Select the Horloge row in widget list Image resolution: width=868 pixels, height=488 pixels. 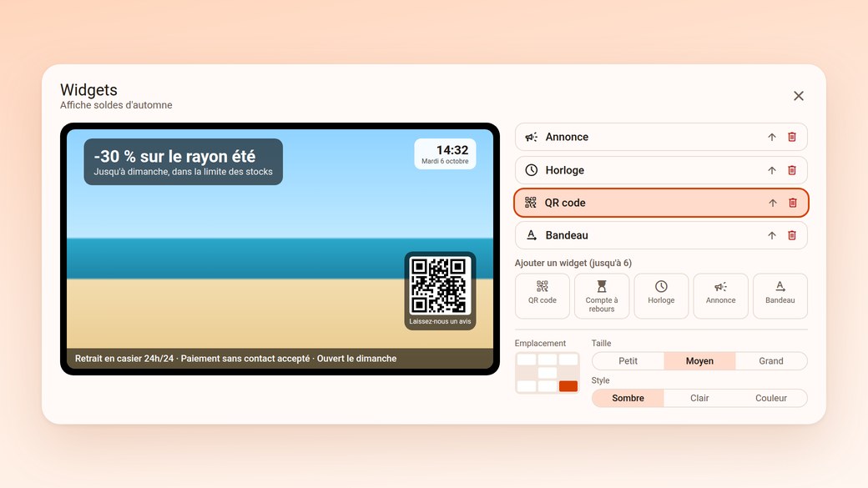[x=661, y=170]
